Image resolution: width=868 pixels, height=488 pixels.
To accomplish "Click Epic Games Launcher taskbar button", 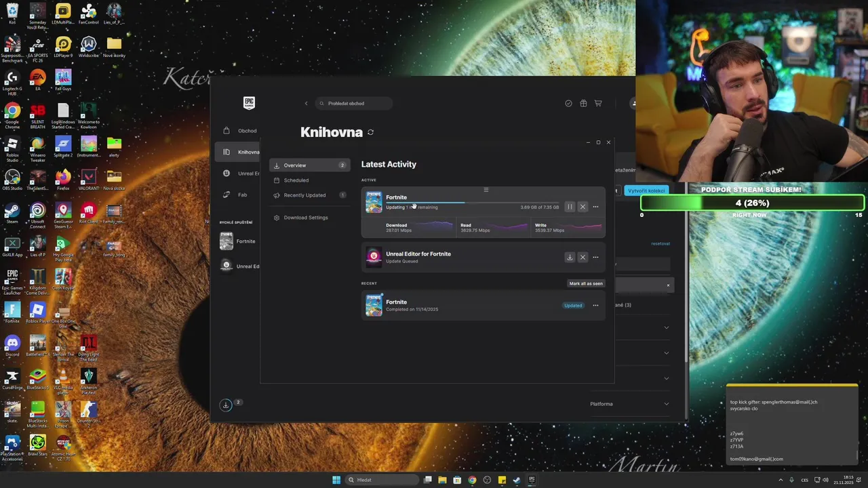I will [x=532, y=480].
